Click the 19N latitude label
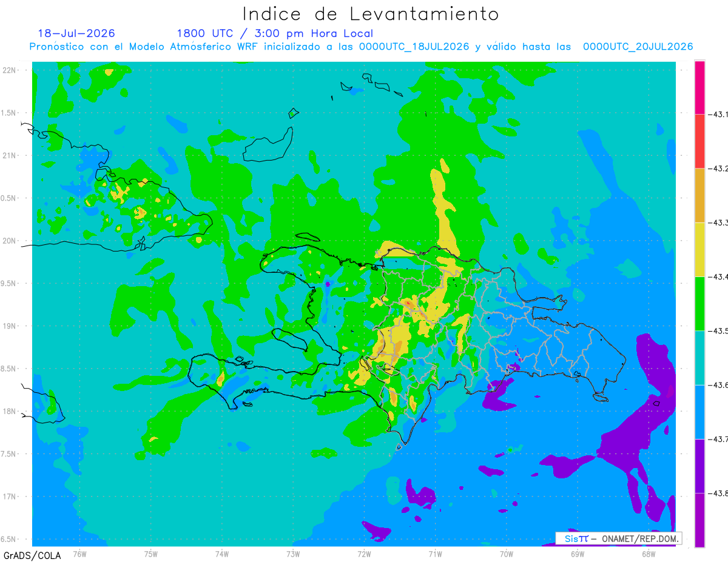 [10, 326]
